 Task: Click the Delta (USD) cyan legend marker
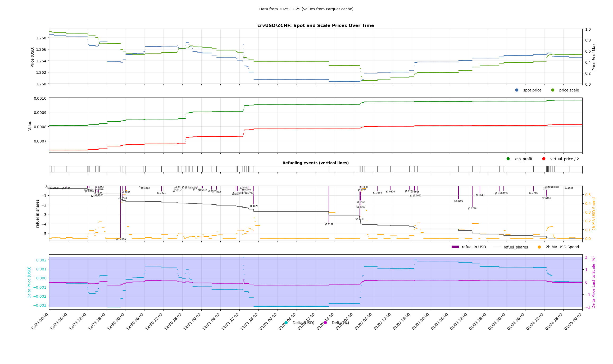[x=286, y=323]
